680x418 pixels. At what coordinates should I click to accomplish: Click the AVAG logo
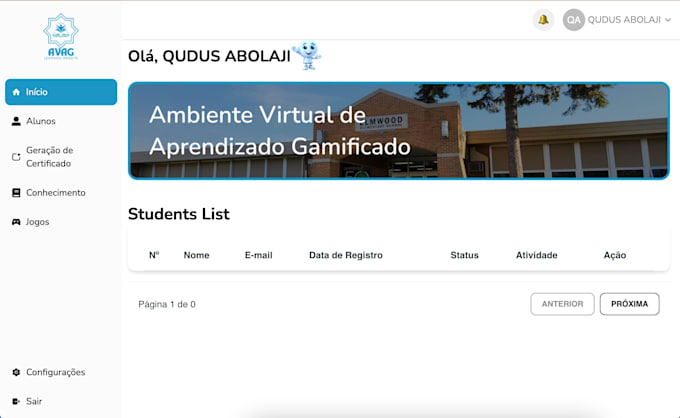point(61,37)
